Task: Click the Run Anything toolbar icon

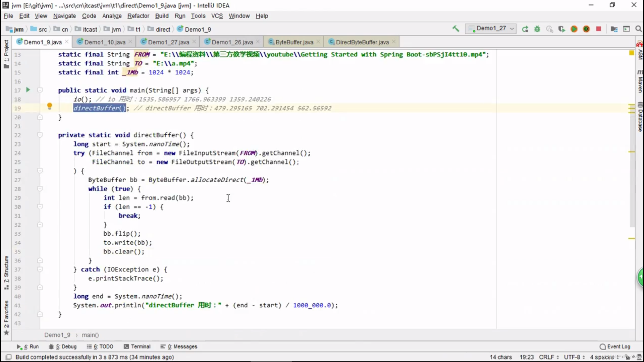Action: [x=626, y=29]
